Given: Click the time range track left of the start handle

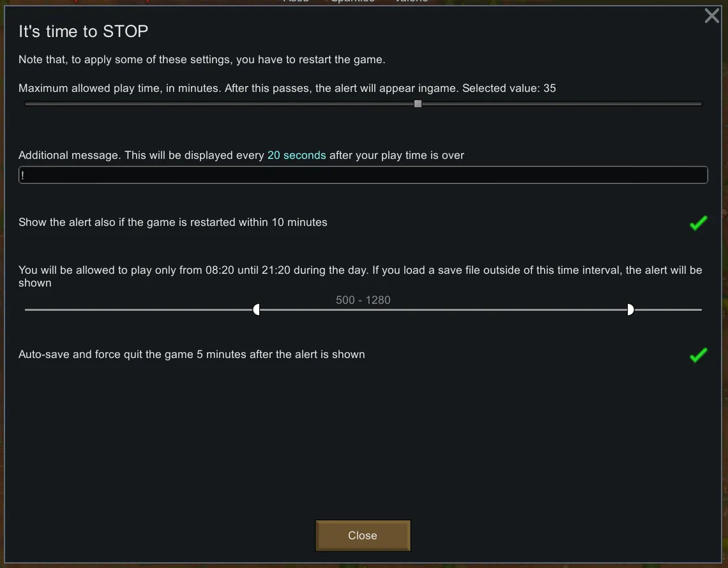Looking at the screenshot, I should (139, 310).
